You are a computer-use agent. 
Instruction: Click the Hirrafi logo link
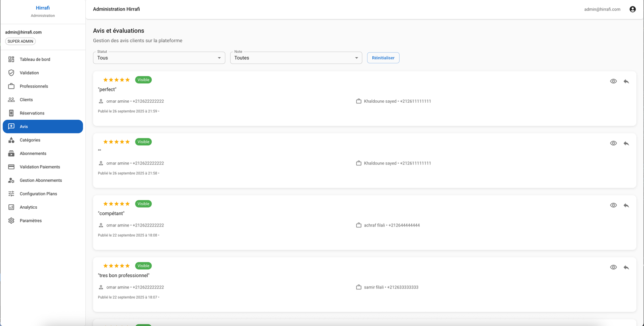click(43, 8)
